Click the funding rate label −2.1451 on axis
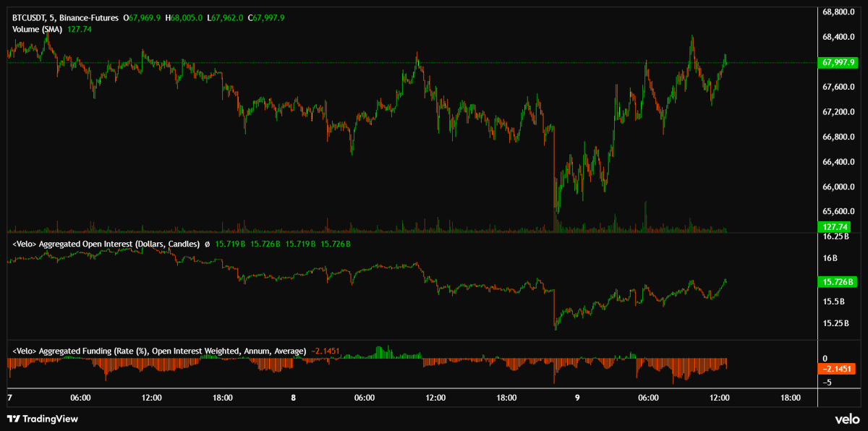The width and height of the screenshot is (868, 431). click(x=837, y=368)
